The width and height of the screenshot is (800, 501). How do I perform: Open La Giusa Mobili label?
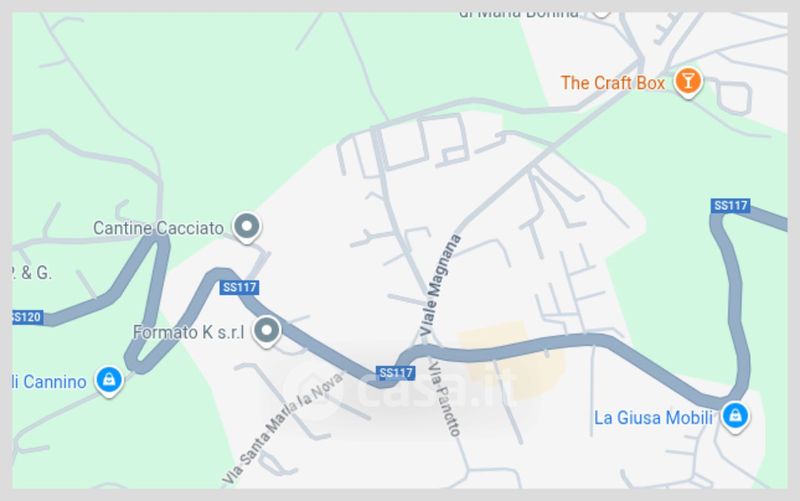pyautogui.click(x=653, y=418)
